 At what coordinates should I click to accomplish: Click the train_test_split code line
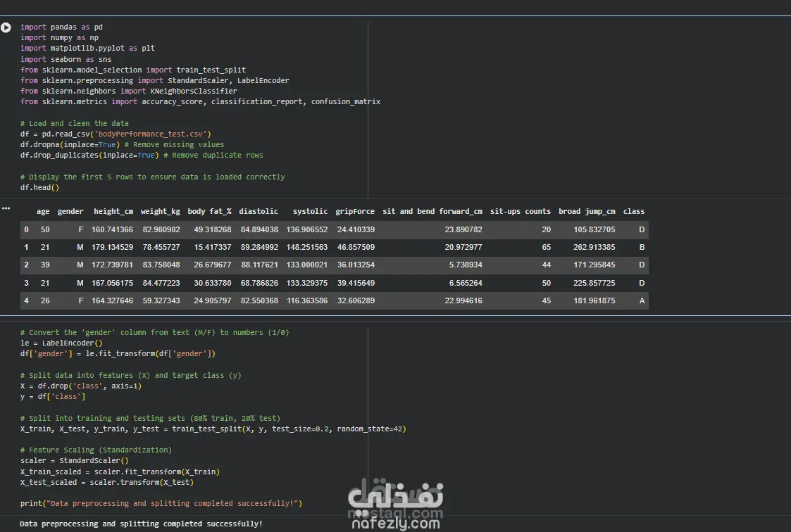tap(213, 429)
